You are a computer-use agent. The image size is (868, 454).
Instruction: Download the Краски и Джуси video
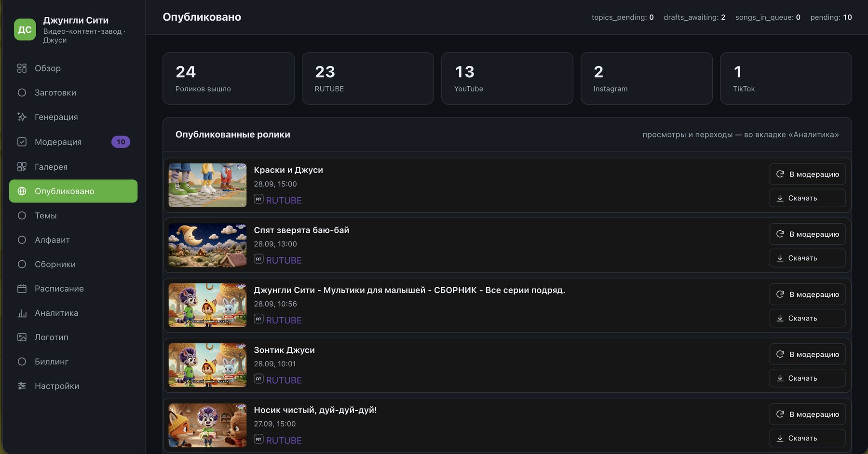tap(807, 198)
